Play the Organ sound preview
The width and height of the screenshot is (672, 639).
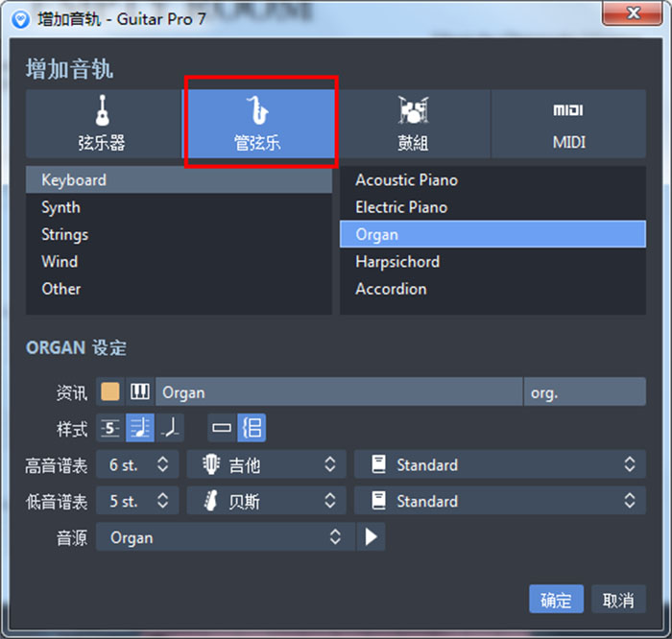371,537
